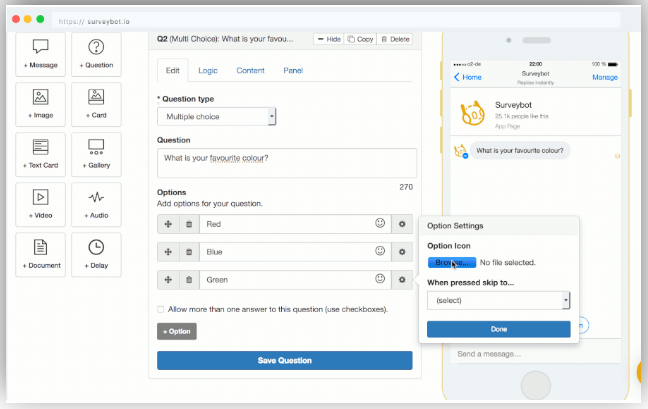648x409 pixels.
Task: Click the 'What is your favourite colour?' chat bubble
Action: coord(520,150)
